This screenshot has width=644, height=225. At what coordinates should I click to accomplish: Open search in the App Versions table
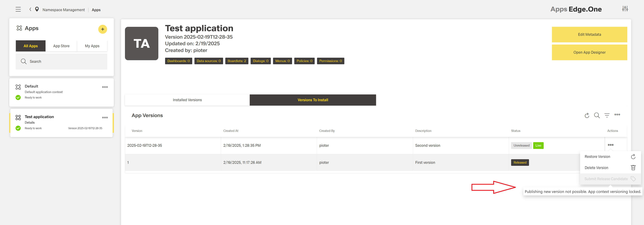(x=597, y=116)
